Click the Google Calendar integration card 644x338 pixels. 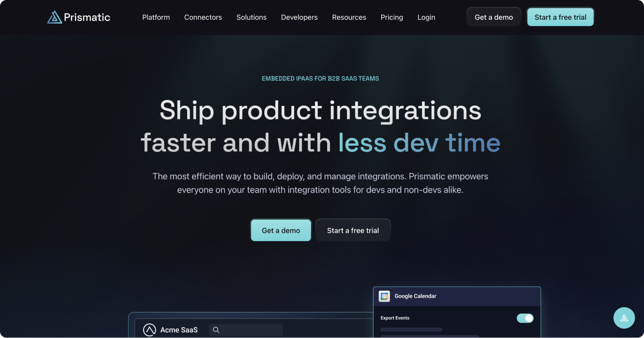(x=456, y=312)
